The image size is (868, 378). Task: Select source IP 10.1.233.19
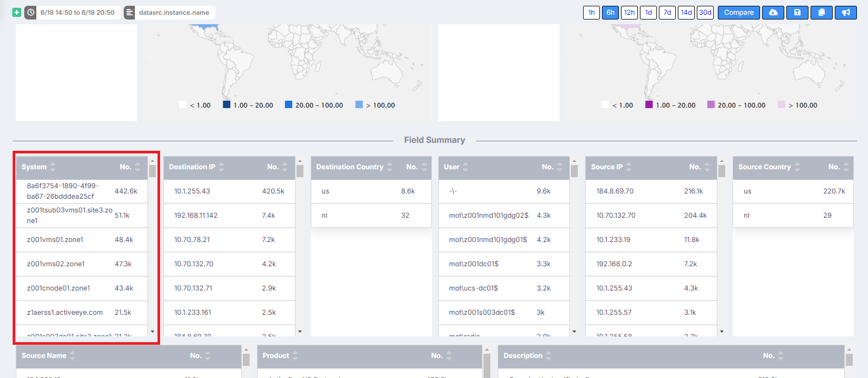651,239
